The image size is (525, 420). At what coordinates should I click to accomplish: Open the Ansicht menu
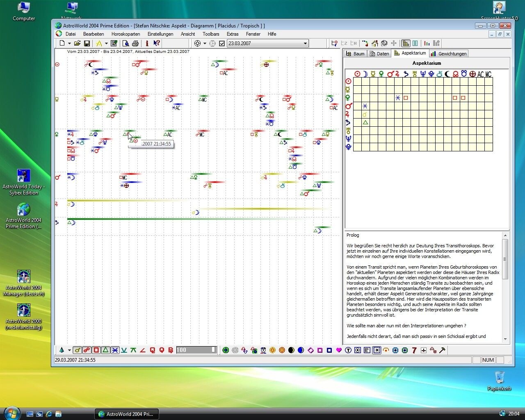pos(188,34)
